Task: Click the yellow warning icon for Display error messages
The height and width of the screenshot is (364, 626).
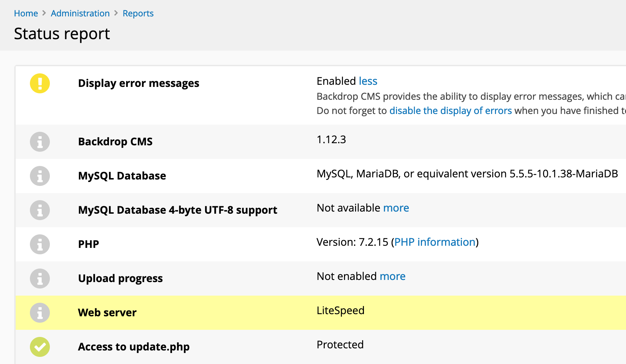Action: click(40, 83)
